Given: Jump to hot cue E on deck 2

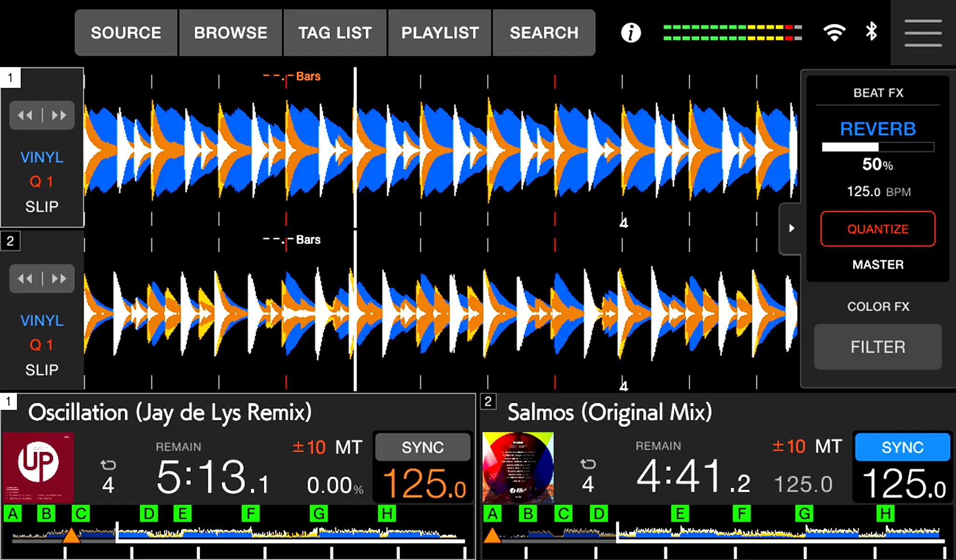Looking at the screenshot, I should point(680,514).
